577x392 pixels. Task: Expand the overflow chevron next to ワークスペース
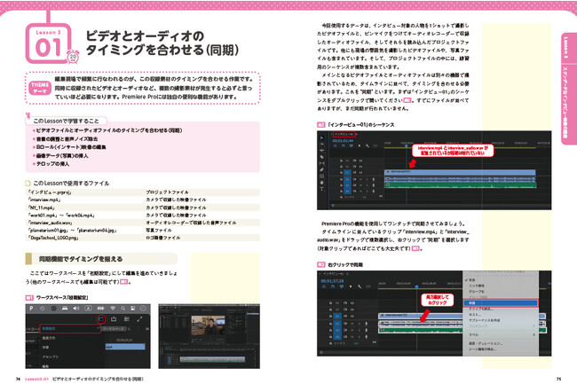click(x=147, y=329)
